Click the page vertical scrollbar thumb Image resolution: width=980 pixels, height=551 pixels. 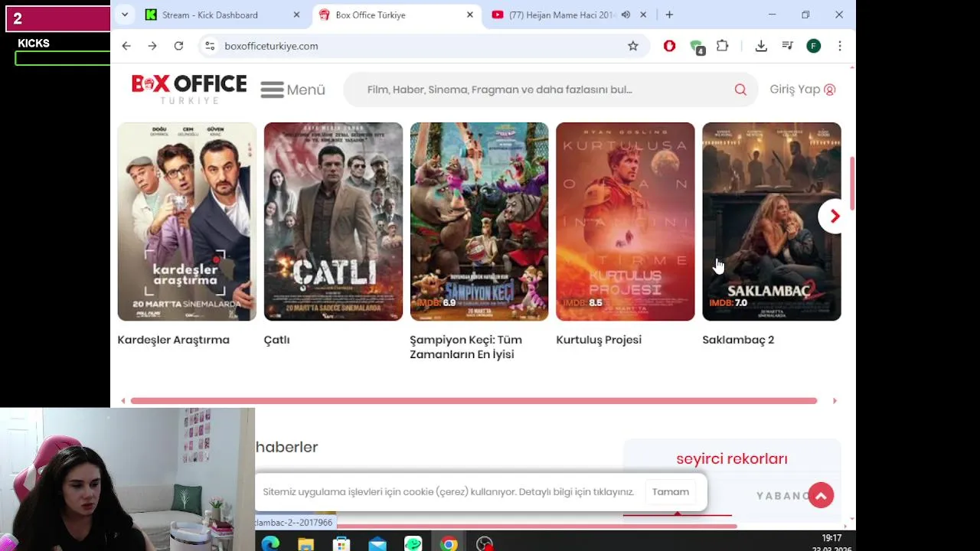852,184
